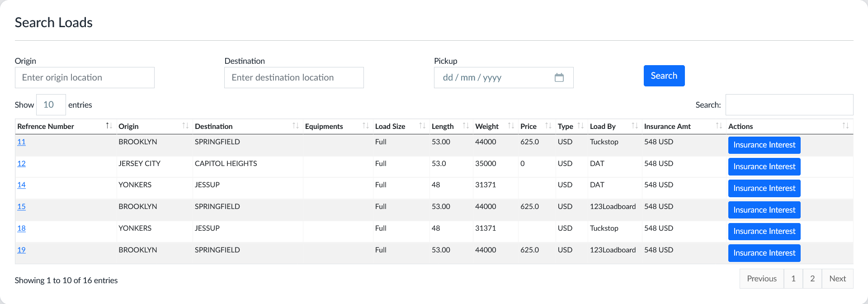Sort by Destination column arrows
868x304 pixels.
[296, 126]
